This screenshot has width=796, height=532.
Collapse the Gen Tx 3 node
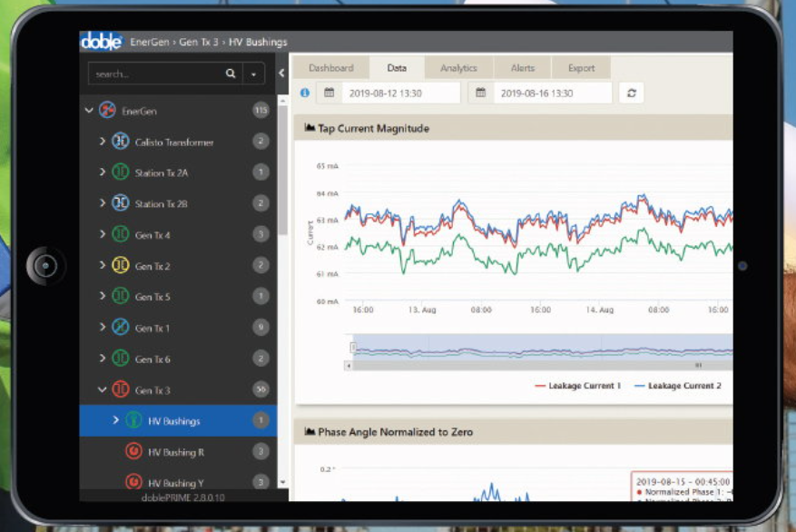(x=103, y=390)
